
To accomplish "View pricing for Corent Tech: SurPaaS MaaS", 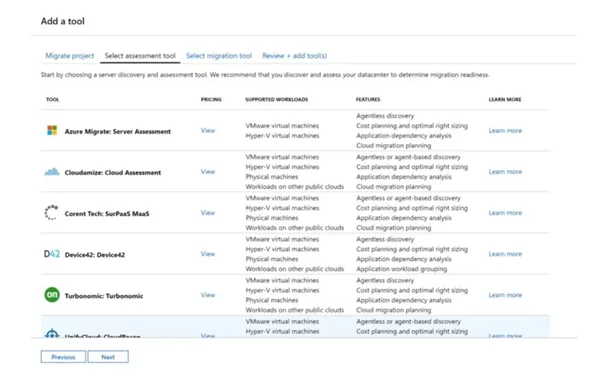I will 208,213.
